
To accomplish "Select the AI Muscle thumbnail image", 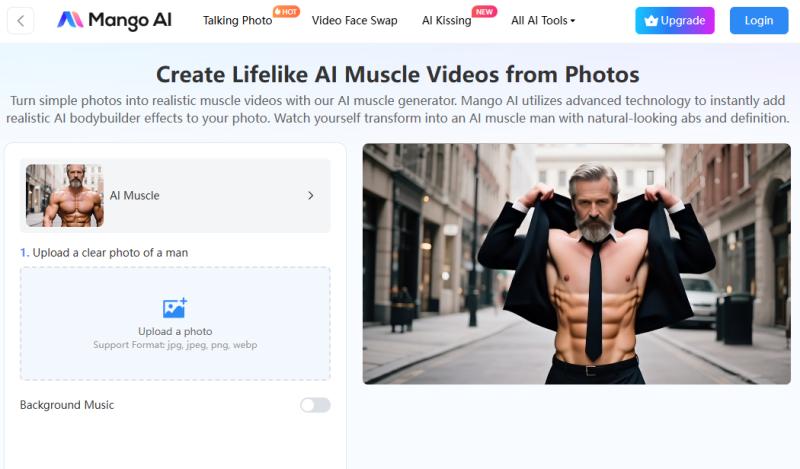I will tap(64, 196).
